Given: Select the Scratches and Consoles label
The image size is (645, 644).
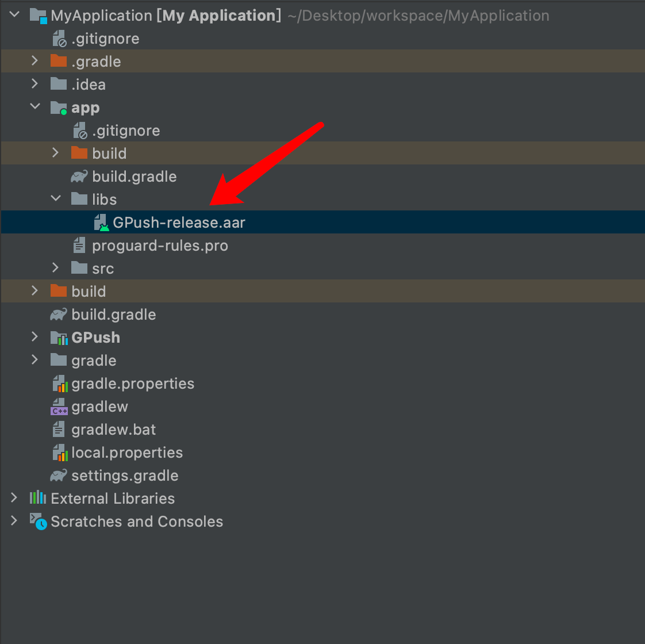Looking at the screenshot, I should 137,522.
